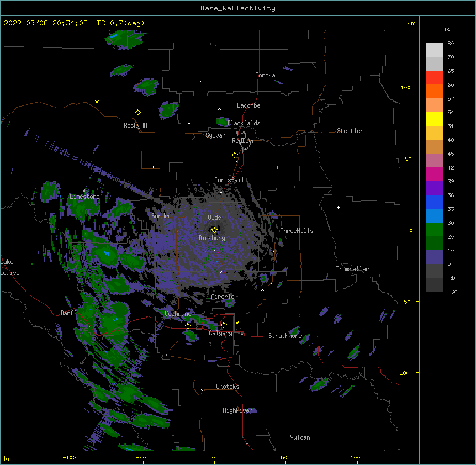Screen dimensions: 476x465
Task: Click the Strathmore label
Action: (285, 336)
